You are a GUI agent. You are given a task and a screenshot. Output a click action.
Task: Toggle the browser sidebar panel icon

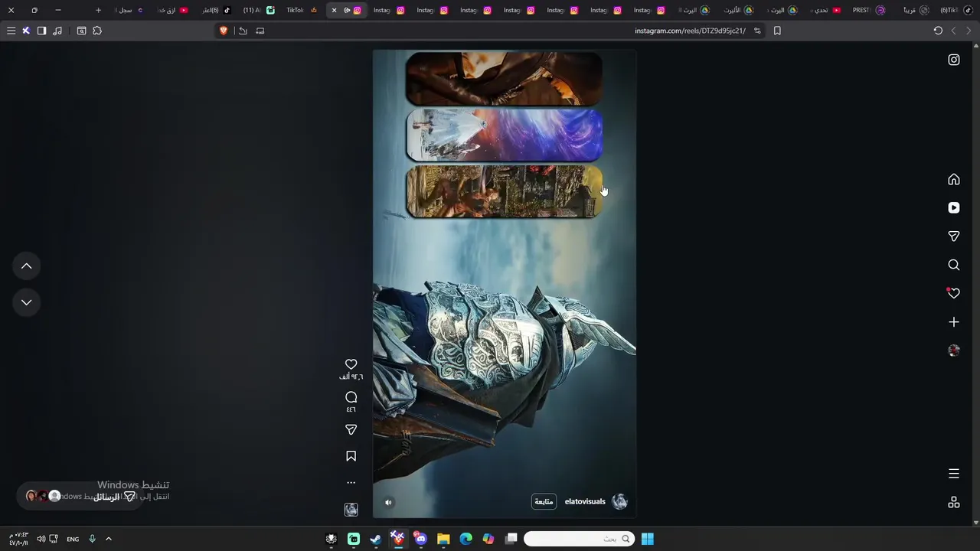(x=41, y=31)
